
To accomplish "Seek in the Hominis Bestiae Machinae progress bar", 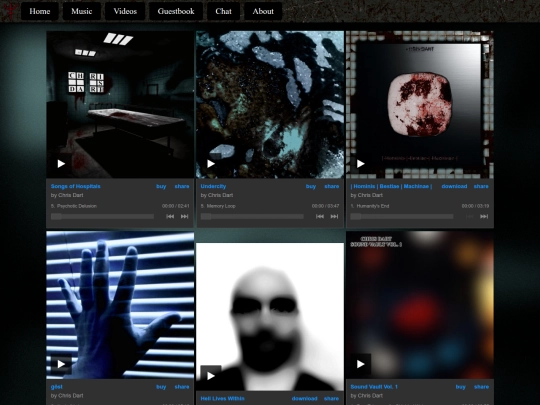I will (402, 217).
